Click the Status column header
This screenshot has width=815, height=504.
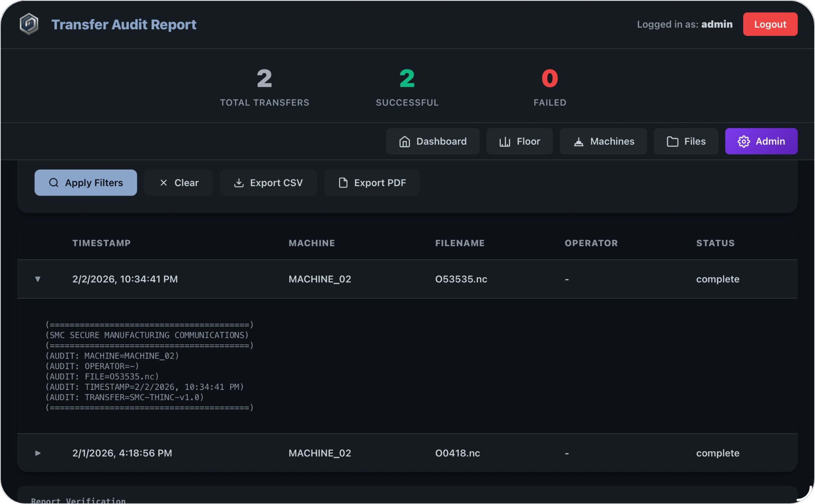pyautogui.click(x=715, y=243)
